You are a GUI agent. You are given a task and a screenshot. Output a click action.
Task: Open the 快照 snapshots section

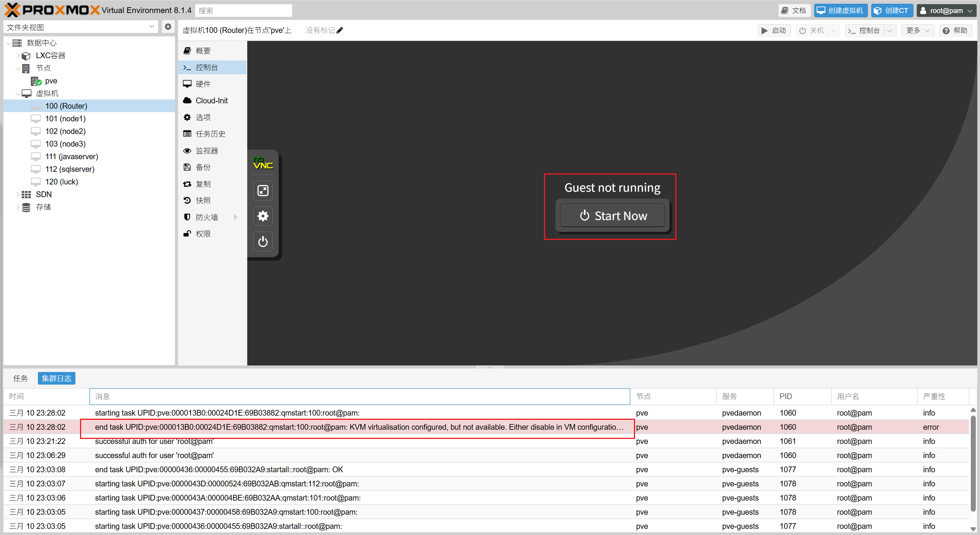203,201
